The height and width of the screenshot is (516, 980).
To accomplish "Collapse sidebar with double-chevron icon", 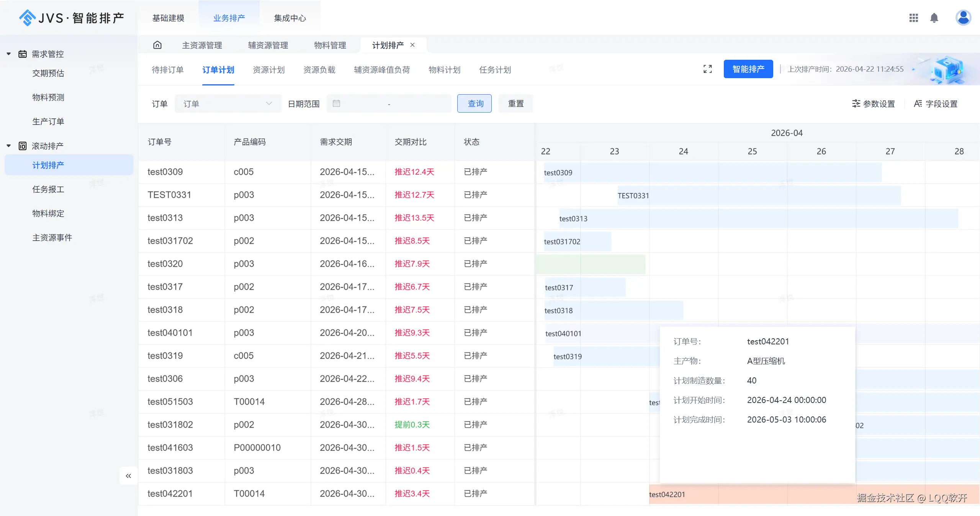I will tap(128, 476).
